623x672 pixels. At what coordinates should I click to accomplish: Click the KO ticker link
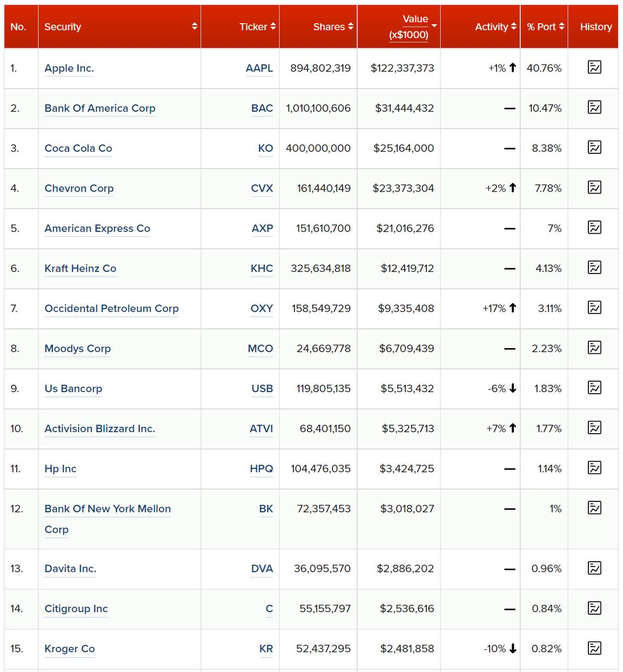coord(266,148)
